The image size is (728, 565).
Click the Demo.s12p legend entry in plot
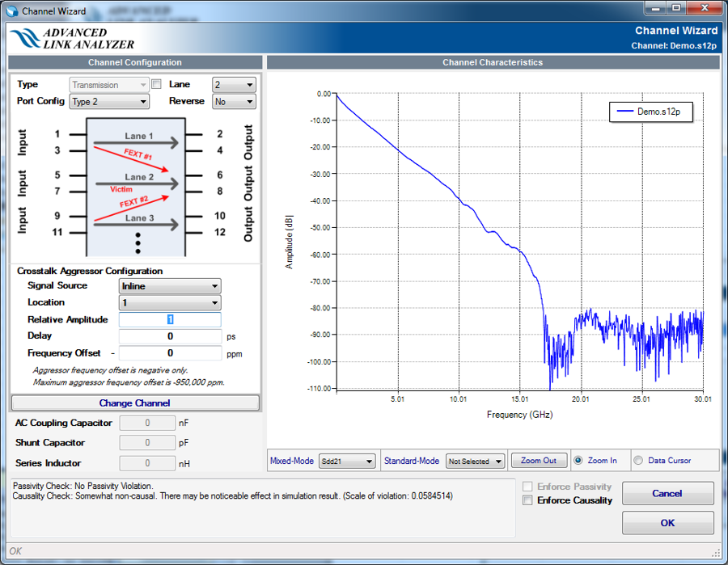(650, 112)
